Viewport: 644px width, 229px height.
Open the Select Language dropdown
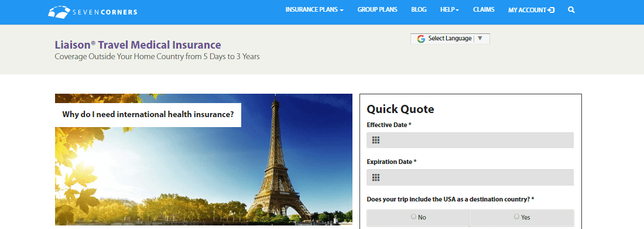(450, 39)
